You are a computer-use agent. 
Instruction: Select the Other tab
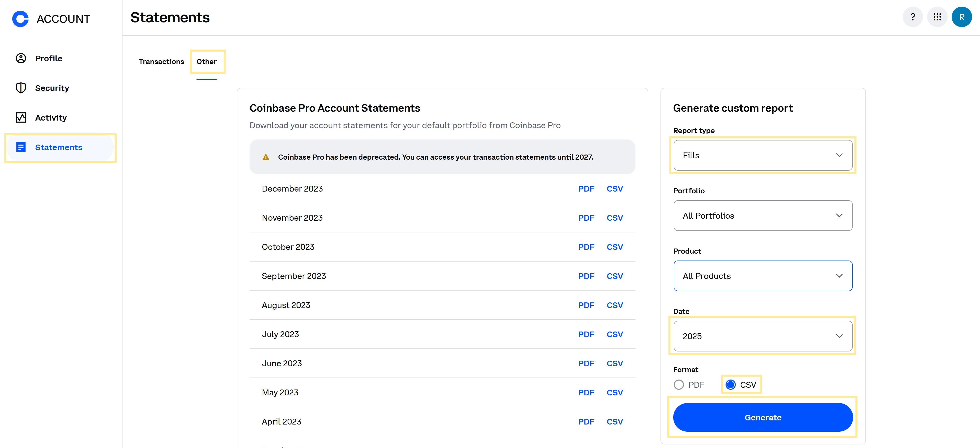[206, 62]
